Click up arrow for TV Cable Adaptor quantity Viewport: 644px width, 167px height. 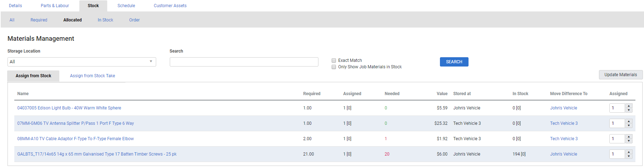pos(629,137)
